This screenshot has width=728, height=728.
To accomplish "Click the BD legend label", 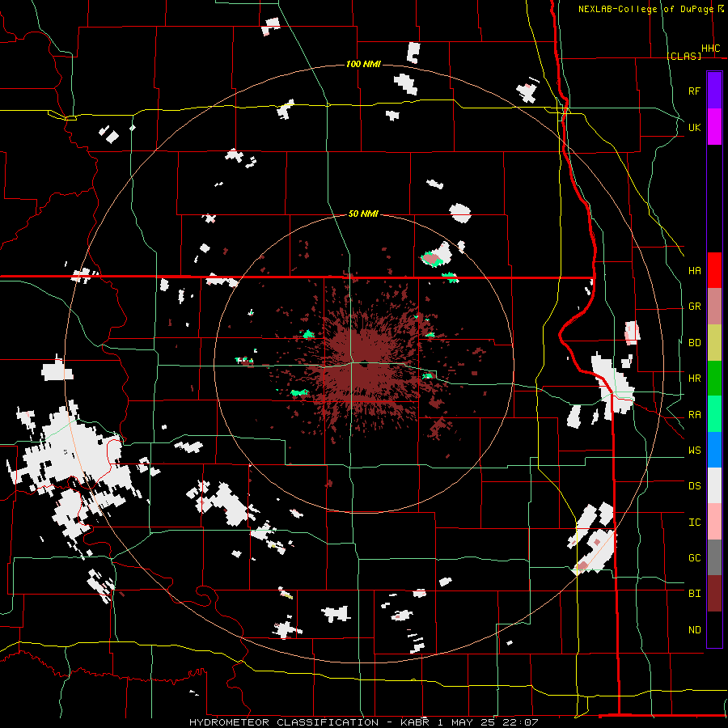I will pyautogui.click(x=695, y=343).
